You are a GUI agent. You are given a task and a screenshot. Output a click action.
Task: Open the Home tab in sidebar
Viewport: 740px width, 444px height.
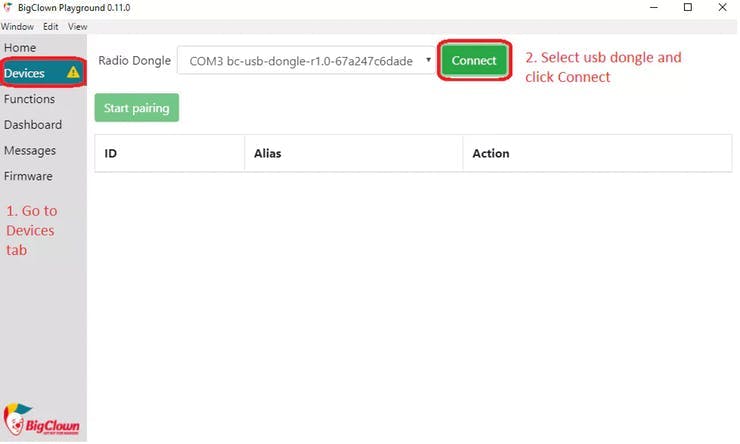20,48
